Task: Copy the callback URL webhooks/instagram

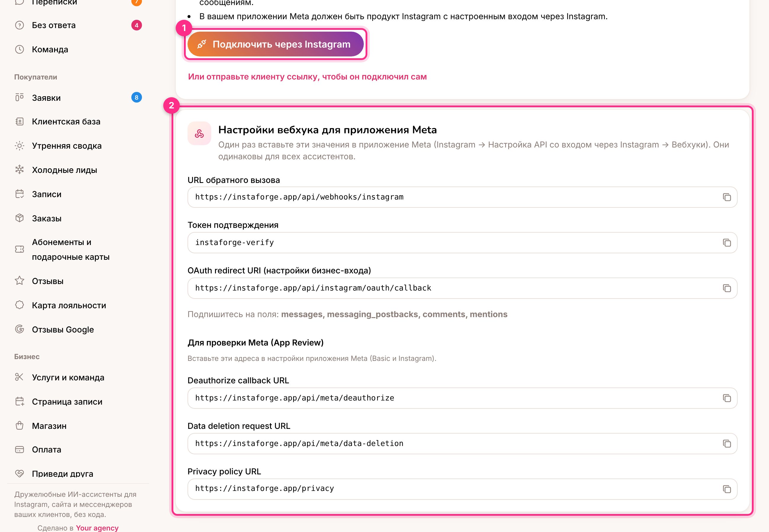Action: coord(727,197)
